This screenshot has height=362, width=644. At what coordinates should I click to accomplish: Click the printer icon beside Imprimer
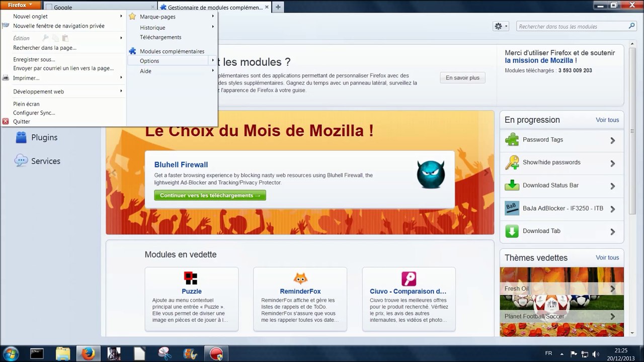6,78
